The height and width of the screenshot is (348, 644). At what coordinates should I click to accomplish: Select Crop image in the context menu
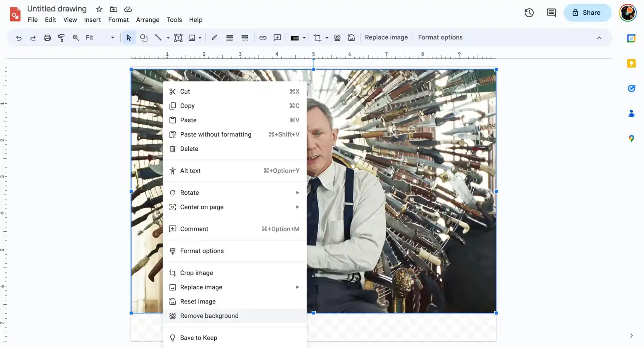click(x=196, y=273)
